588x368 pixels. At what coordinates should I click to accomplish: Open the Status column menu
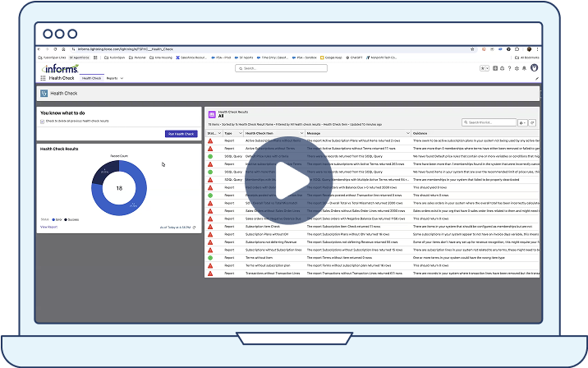[219, 133]
